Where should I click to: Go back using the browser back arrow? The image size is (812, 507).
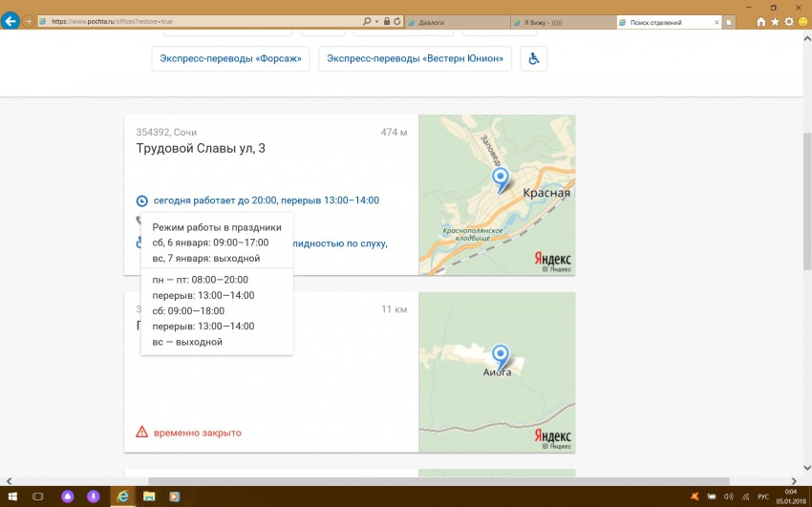point(11,21)
